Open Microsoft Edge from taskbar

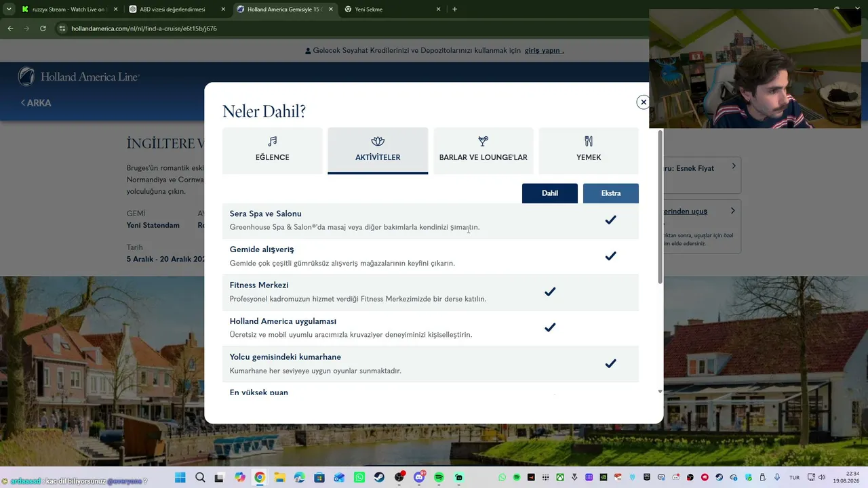pyautogui.click(x=299, y=478)
